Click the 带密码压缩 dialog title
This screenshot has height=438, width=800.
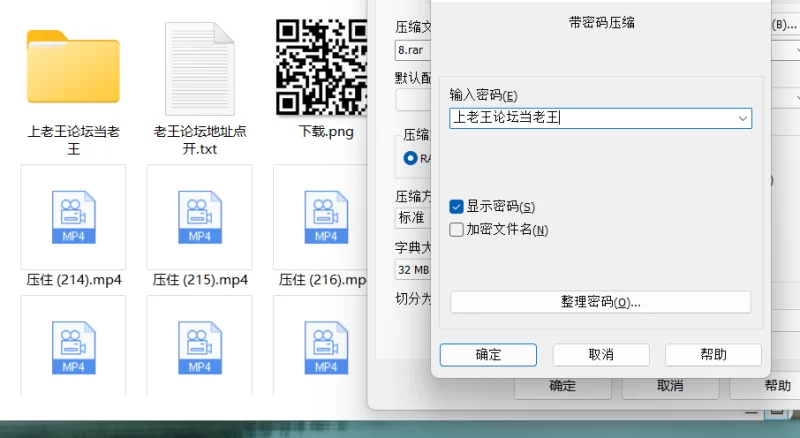tap(602, 22)
